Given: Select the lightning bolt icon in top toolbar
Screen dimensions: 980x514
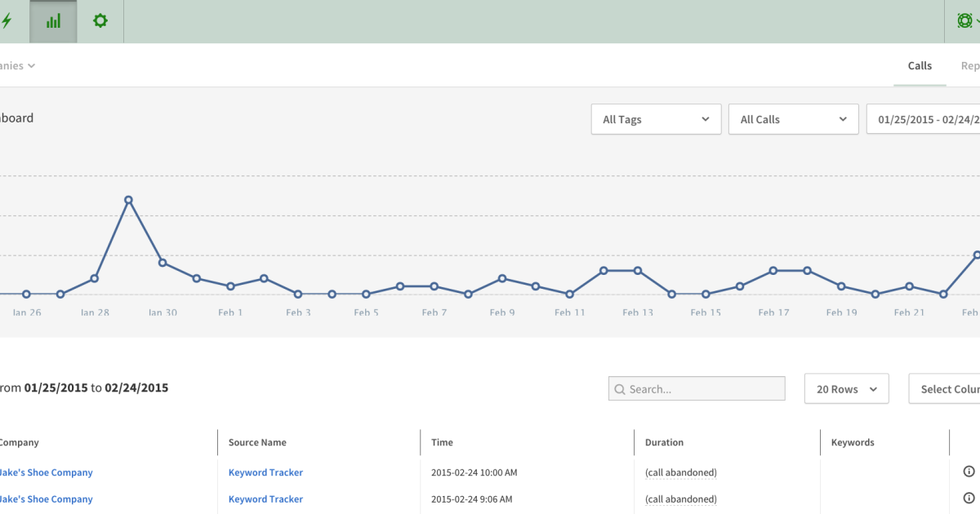Looking at the screenshot, I should tap(7, 20).
